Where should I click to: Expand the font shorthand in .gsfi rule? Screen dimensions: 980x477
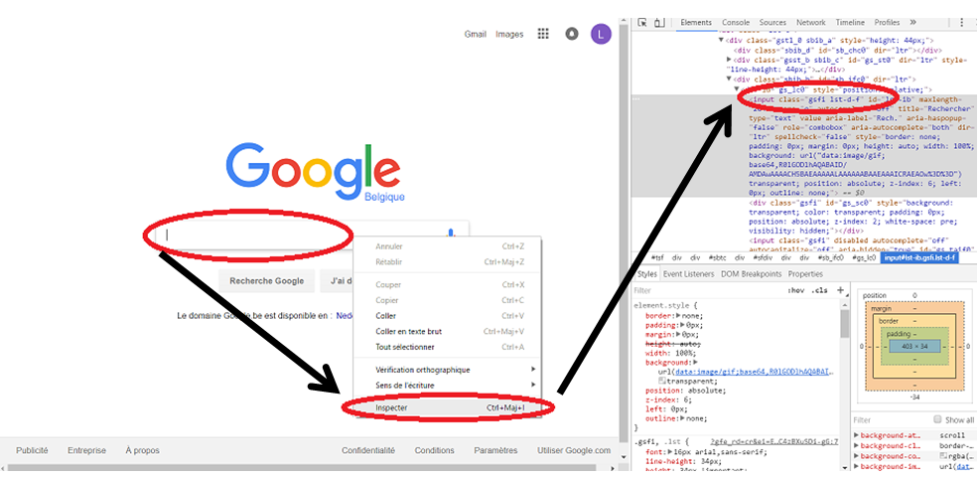pyautogui.click(x=670, y=451)
